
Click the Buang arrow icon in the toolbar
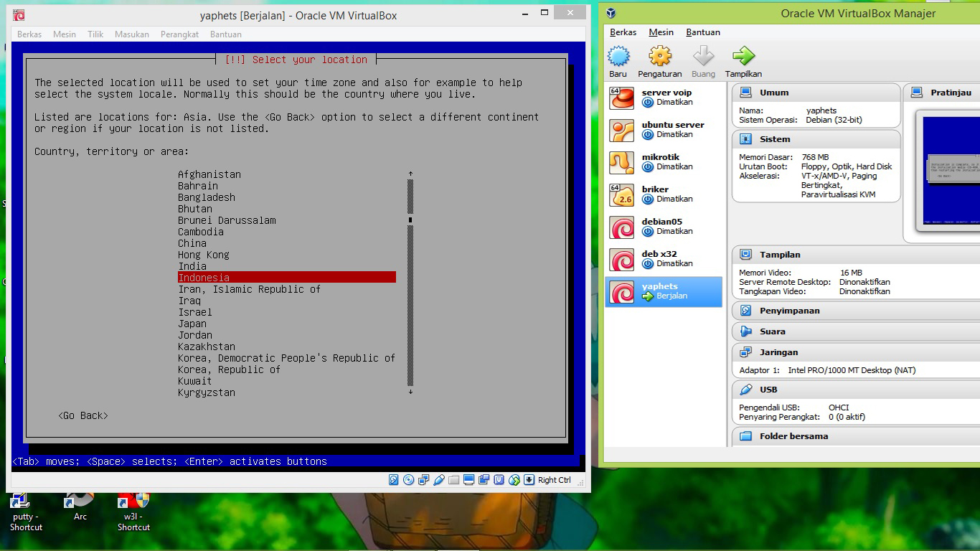point(703,56)
